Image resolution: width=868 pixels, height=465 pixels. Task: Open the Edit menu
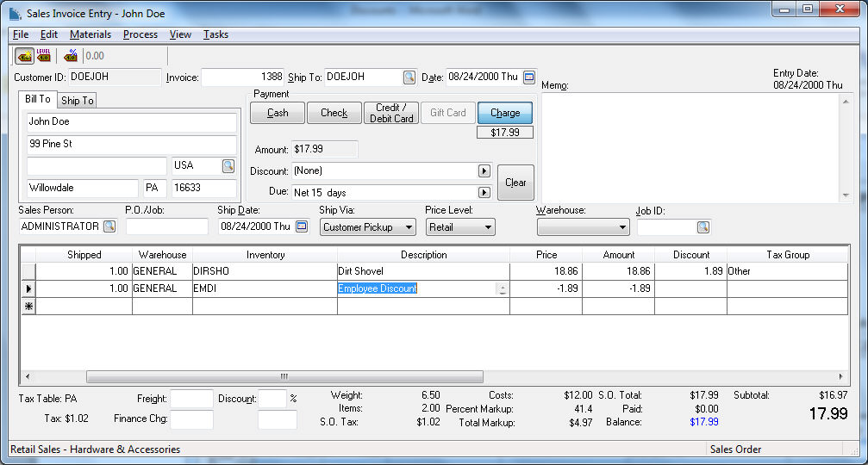[49, 34]
